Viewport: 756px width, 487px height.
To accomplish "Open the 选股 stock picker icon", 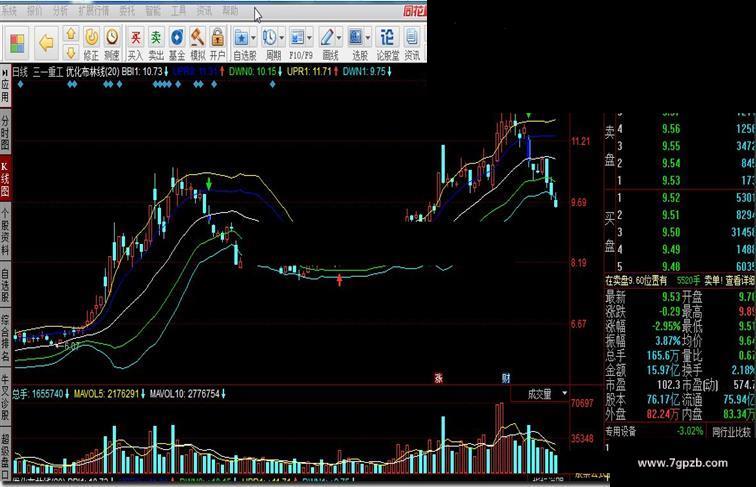I will point(356,37).
